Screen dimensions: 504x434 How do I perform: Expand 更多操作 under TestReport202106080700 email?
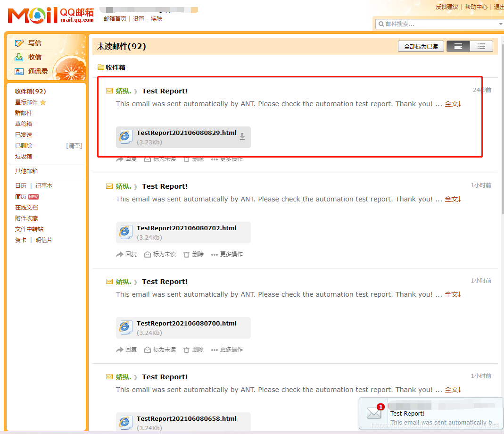227,350
